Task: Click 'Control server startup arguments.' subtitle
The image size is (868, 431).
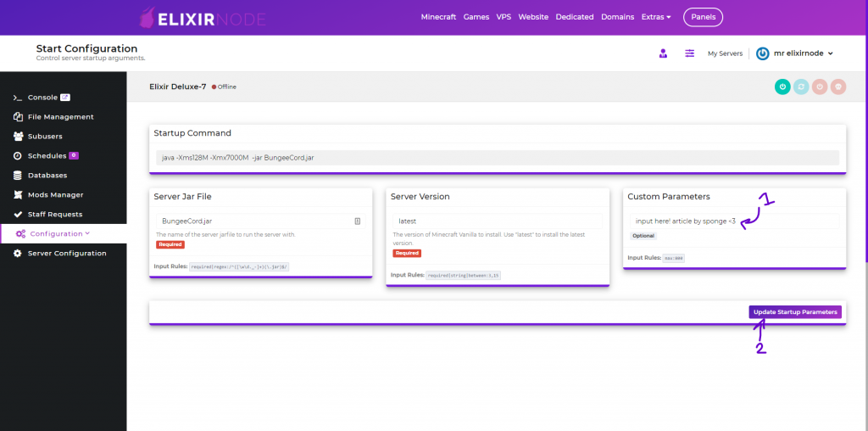Action: (x=91, y=59)
